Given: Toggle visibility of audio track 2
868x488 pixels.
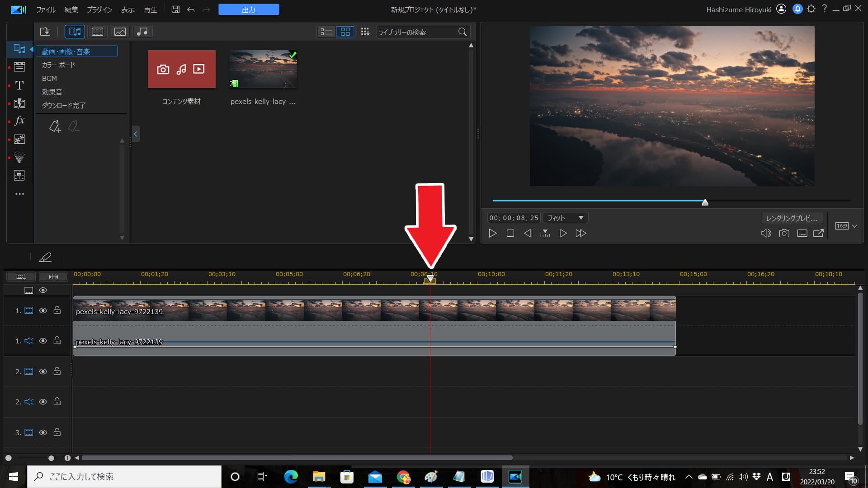Looking at the screenshot, I should [43, 402].
